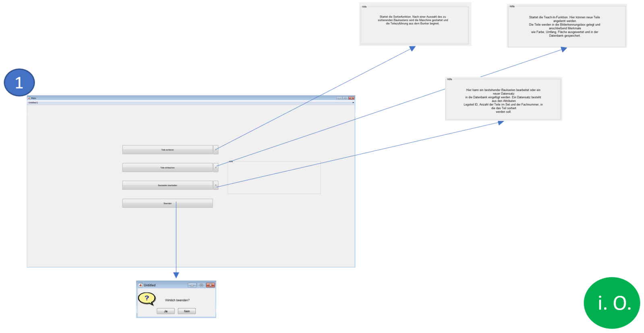Viewport: 644px width, 333px height.
Task: Open Baukasten bearbeiten
Action: (x=167, y=185)
